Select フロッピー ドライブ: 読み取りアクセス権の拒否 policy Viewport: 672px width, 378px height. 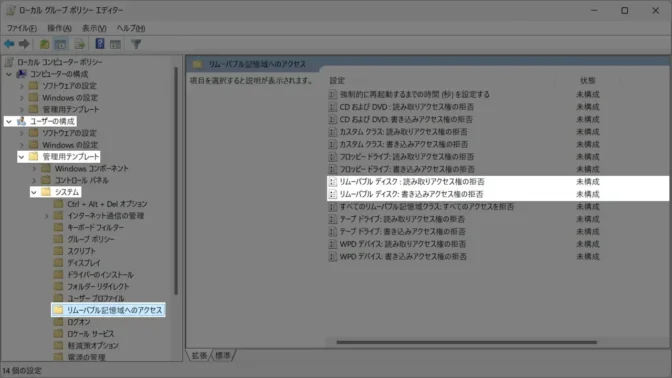(x=407, y=157)
